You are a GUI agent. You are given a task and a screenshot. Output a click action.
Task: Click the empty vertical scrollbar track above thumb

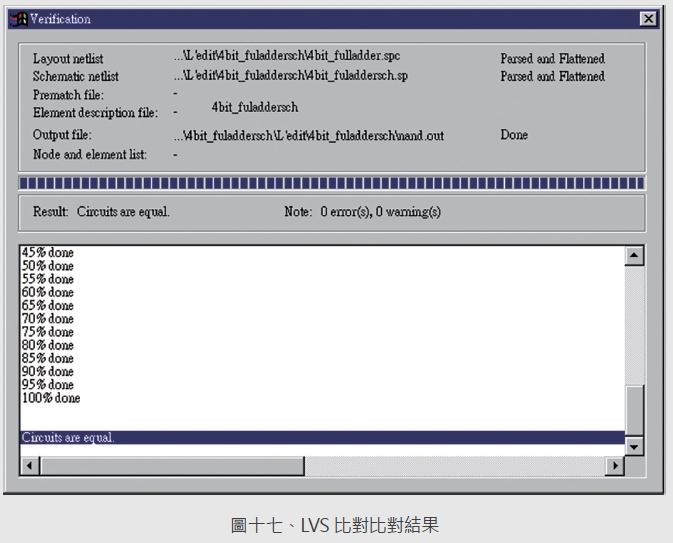pos(634,320)
